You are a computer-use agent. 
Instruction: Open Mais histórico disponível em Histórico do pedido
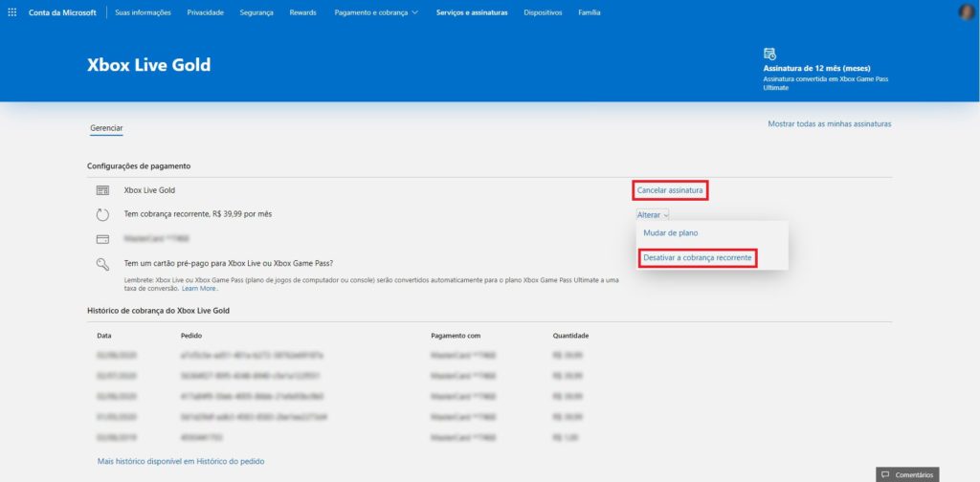[181, 461]
